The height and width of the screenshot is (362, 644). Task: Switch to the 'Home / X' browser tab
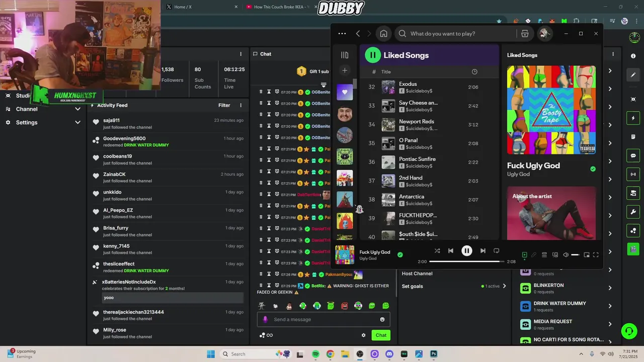click(201, 7)
